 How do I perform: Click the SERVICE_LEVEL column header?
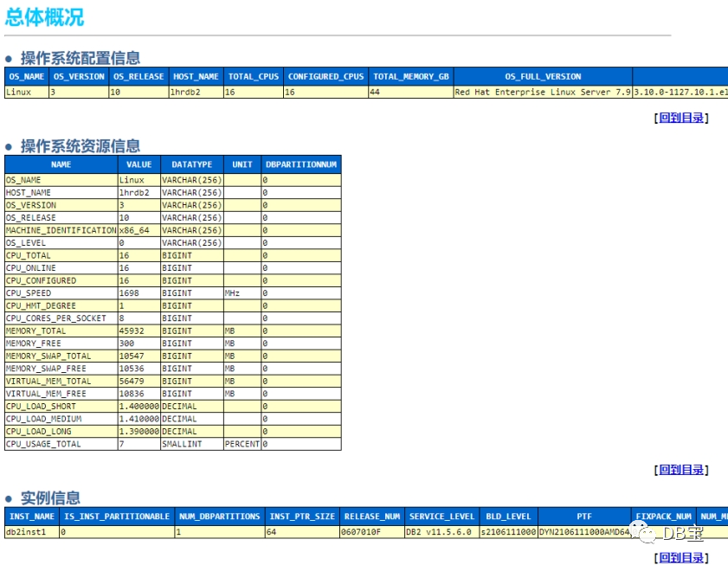click(442, 517)
